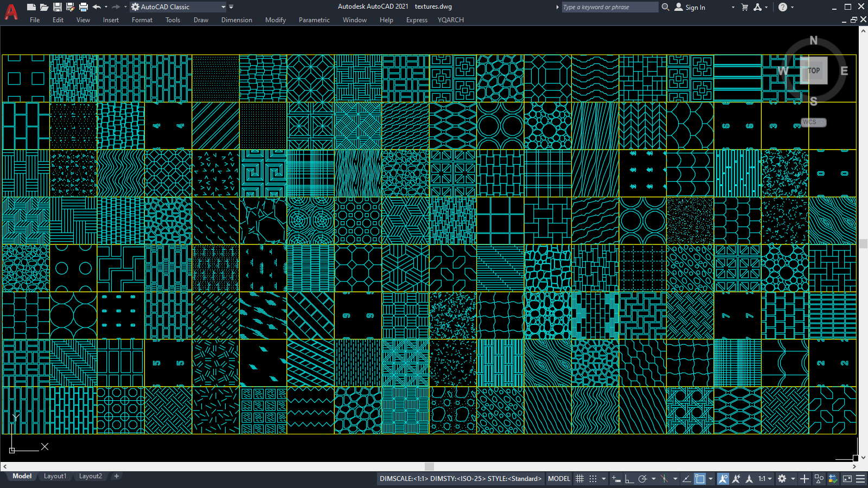Open the AutoCAD Classic workspace dropdown

click(224, 7)
